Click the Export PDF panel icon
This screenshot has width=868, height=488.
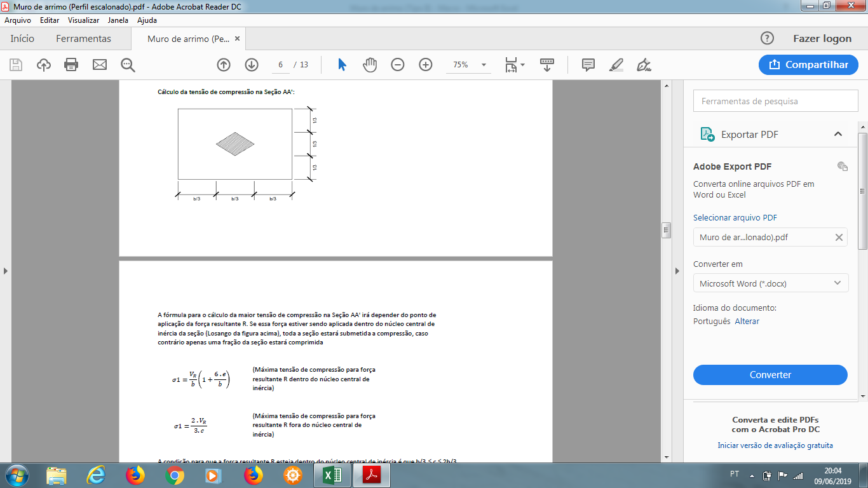point(707,134)
